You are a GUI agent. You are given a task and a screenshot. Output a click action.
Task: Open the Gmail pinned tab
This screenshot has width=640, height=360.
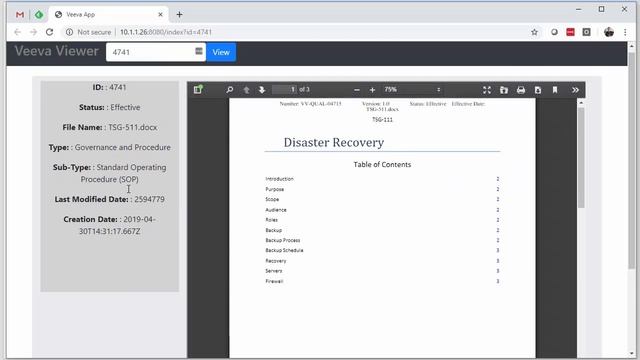click(20, 15)
